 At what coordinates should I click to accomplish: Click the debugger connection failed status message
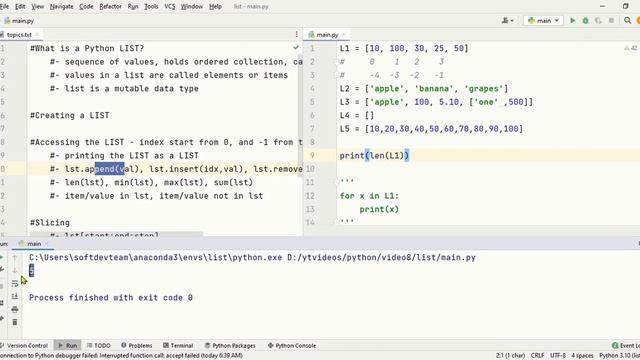coord(121,356)
